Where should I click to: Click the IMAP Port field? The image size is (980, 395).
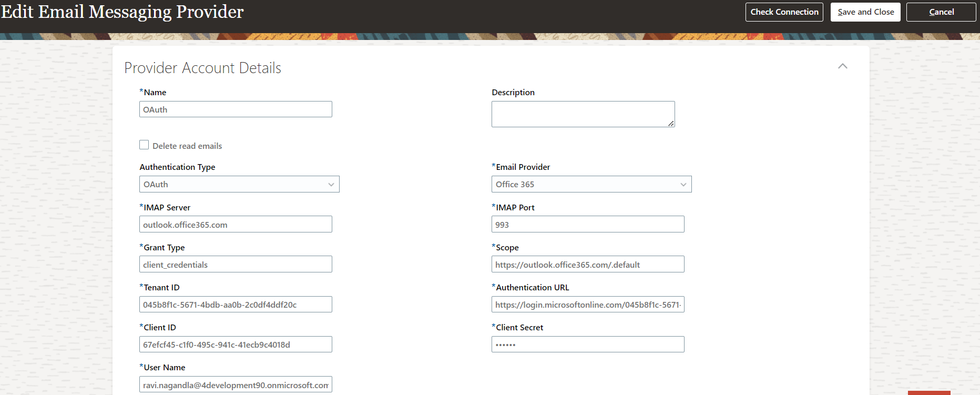click(x=587, y=225)
